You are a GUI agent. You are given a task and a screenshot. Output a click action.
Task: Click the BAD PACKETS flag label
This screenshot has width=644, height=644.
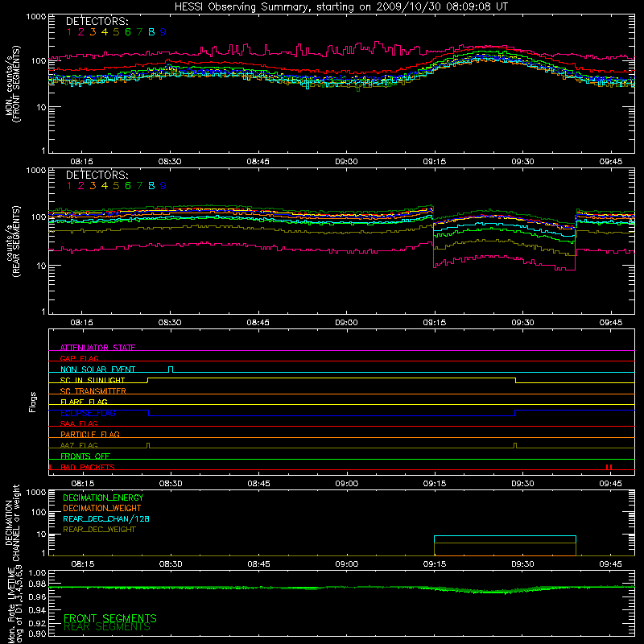(88, 467)
